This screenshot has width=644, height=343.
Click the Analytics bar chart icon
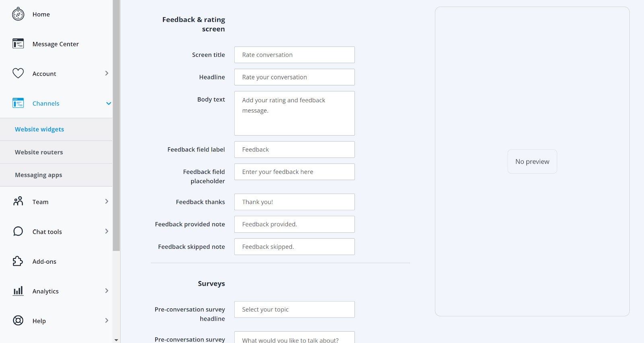(x=18, y=291)
